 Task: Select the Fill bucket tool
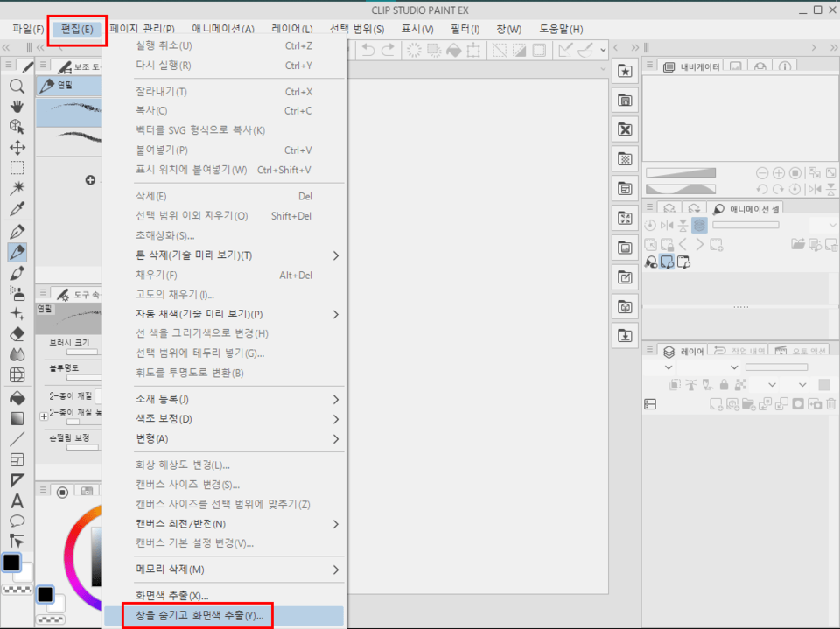[x=17, y=397]
